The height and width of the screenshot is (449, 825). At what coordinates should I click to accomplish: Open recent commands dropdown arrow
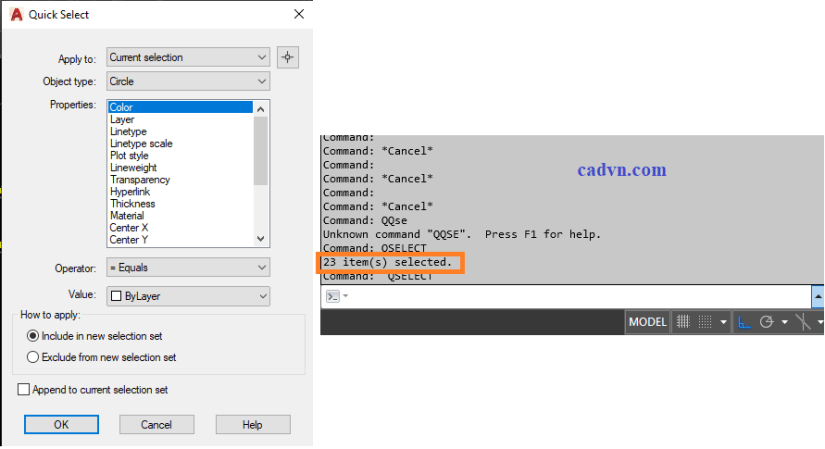click(x=346, y=296)
